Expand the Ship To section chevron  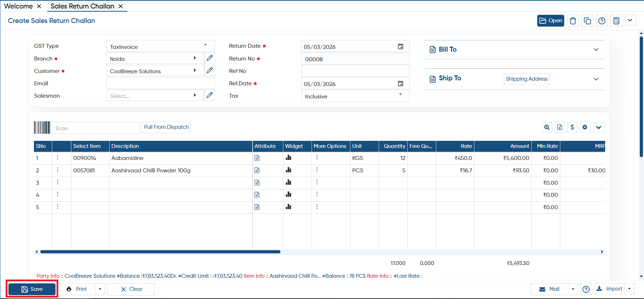point(596,79)
